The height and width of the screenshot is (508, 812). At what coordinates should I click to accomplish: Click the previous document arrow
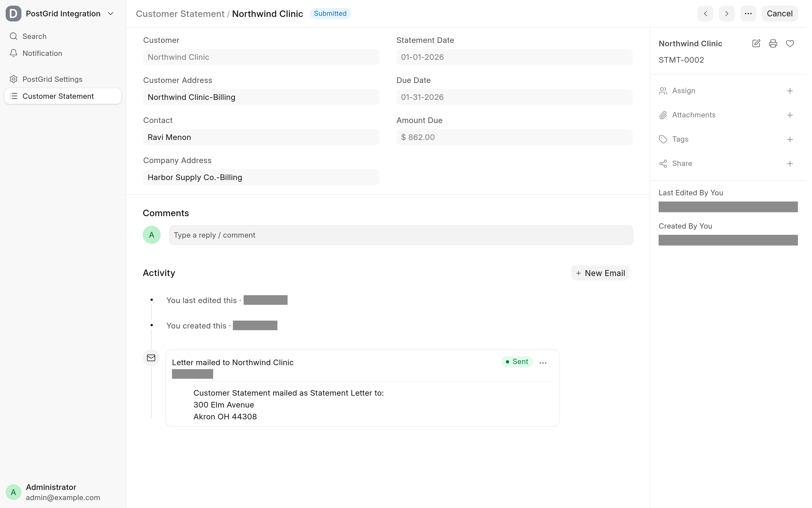[x=705, y=14]
